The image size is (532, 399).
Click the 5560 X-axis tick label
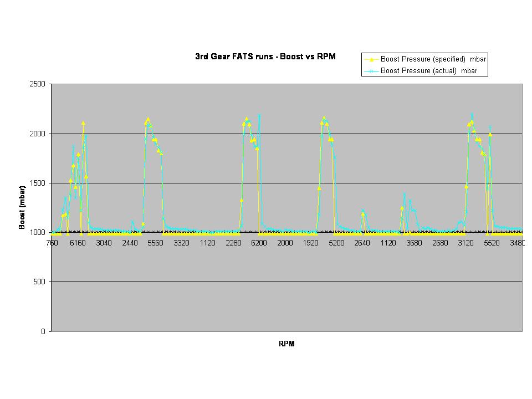pos(156,243)
